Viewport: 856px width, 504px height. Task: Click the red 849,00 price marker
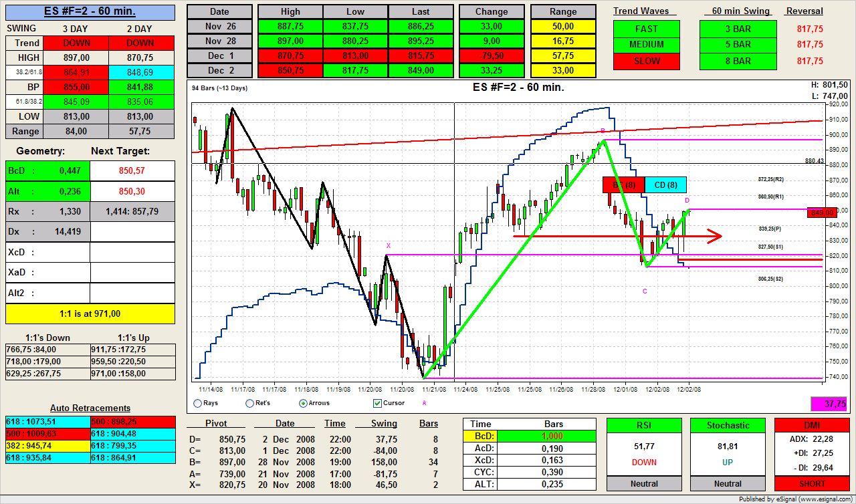point(821,213)
